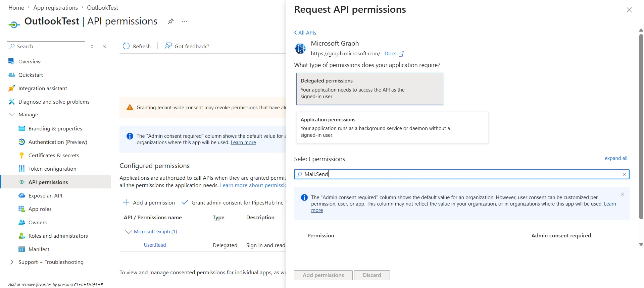Open the Manifest editor
The image size is (644, 288).
tap(39, 249)
